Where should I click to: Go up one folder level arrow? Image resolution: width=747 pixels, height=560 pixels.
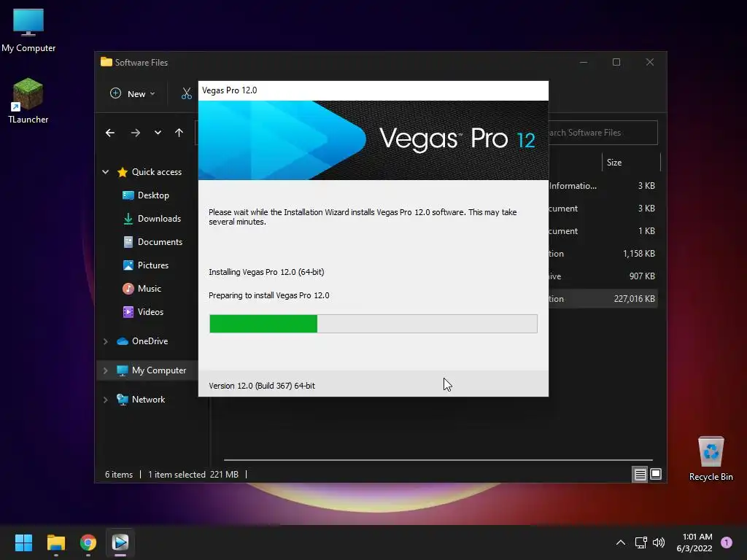(179, 133)
